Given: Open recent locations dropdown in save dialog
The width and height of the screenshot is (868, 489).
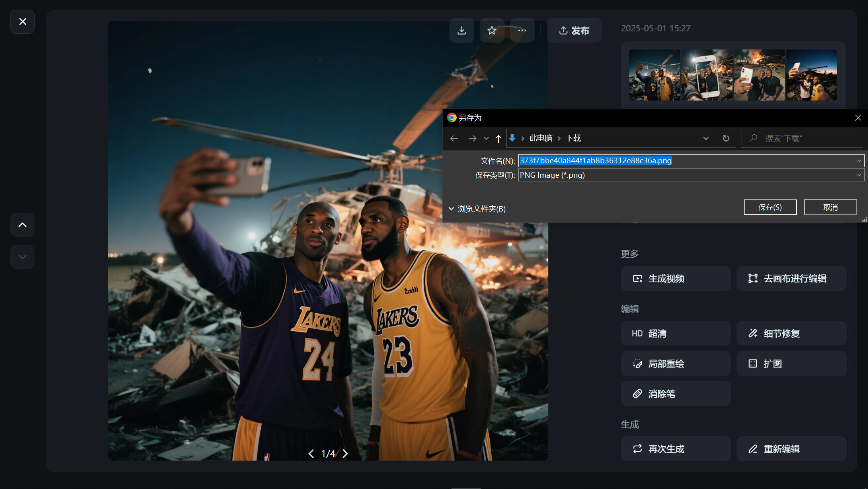Looking at the screenshot, I should click(486, 138).
